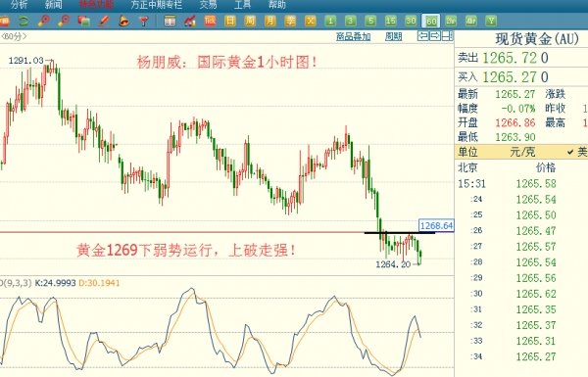
Task: Open the quote table list icon
Action: tap(170, 21)
